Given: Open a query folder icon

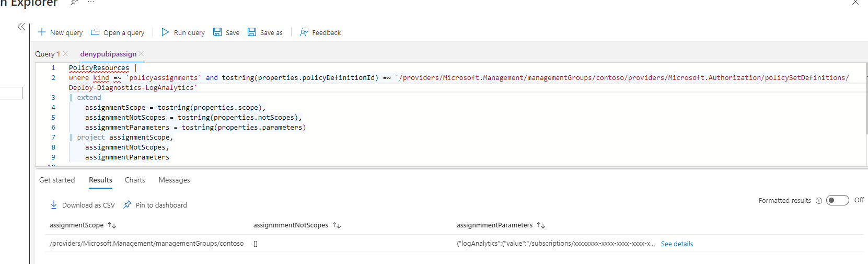Looking at the screenshot, I should pyautogui.click(x=95, y=32).
